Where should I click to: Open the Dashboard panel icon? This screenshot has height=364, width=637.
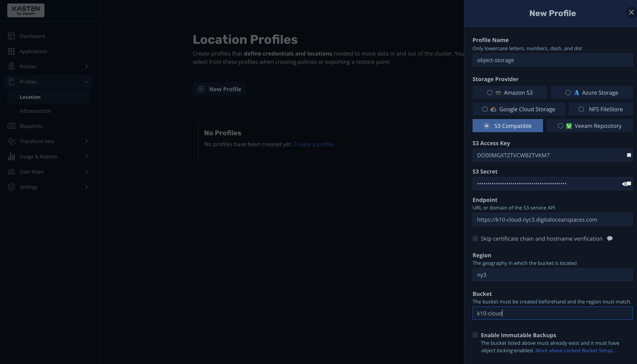(11, 36)
